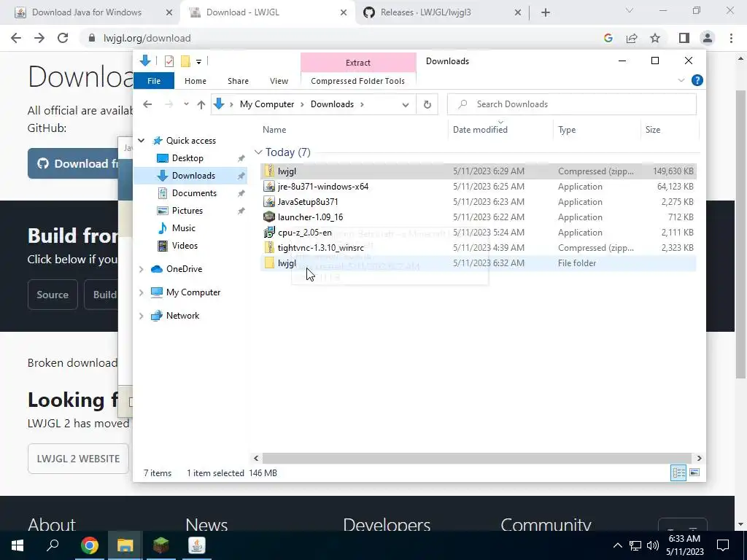Click My Computer in the address breadcrumb

267,104
